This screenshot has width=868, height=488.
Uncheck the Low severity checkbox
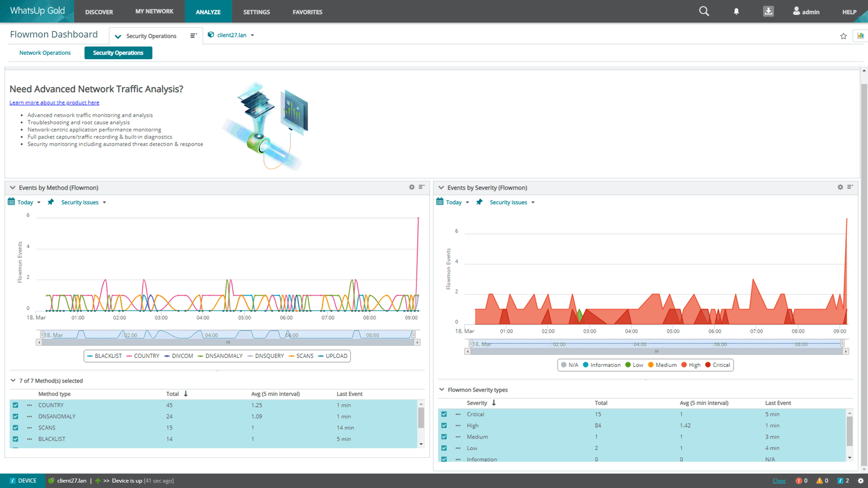[x=444, y=448]
